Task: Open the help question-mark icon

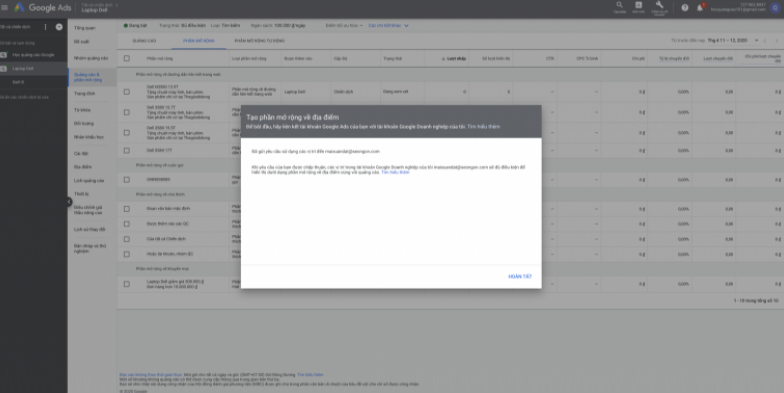Action: [x=685, y=8]
